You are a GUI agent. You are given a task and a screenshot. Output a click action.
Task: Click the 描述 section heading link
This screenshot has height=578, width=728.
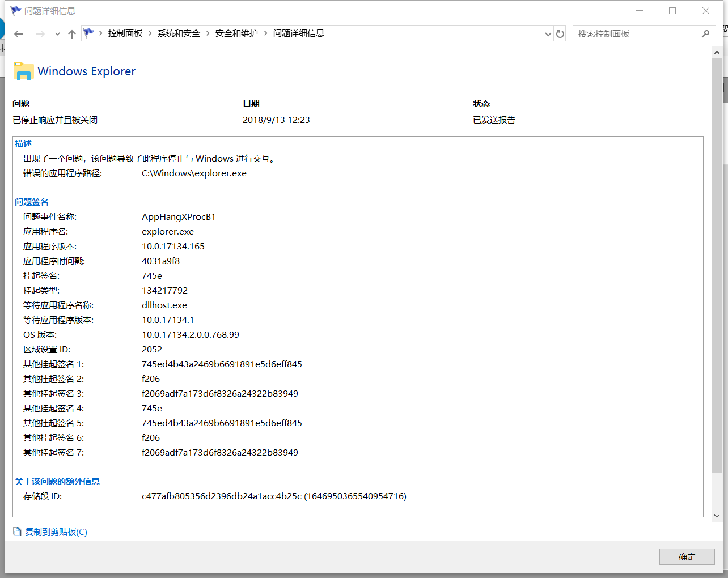pos(23,143)
